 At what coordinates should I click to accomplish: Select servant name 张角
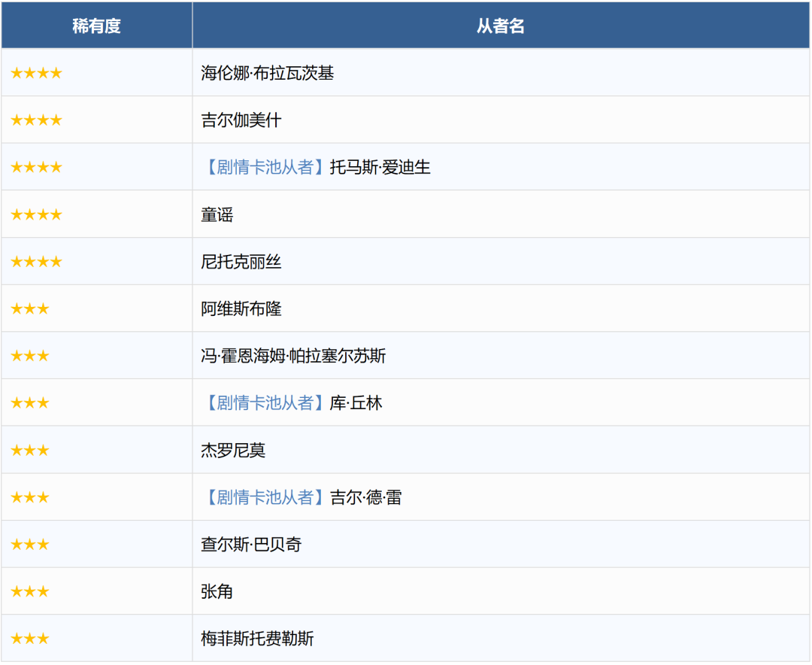click(x=217, y=592)
